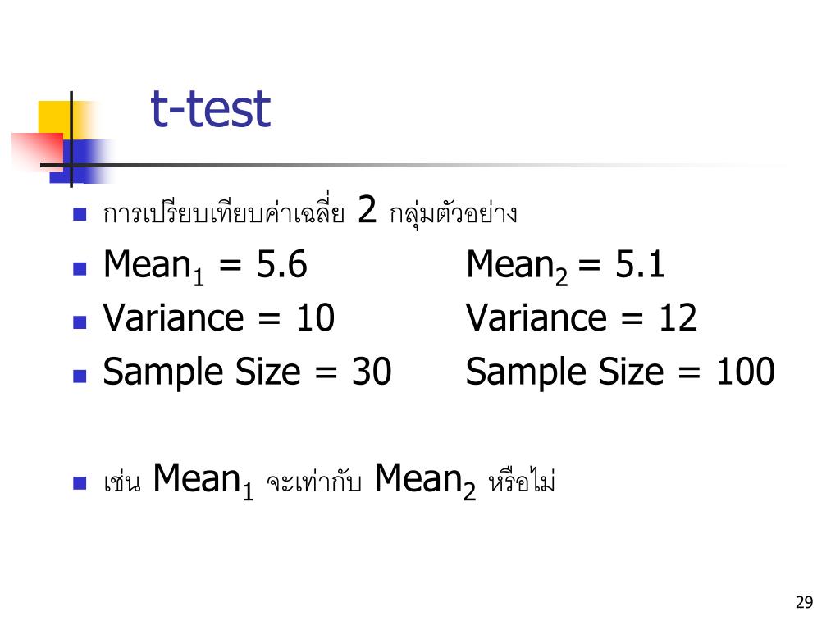The width and height of the screenshot is (840, 630).
Task: Click the large numeral 2 in Thai heading
Action: point(367,209)
